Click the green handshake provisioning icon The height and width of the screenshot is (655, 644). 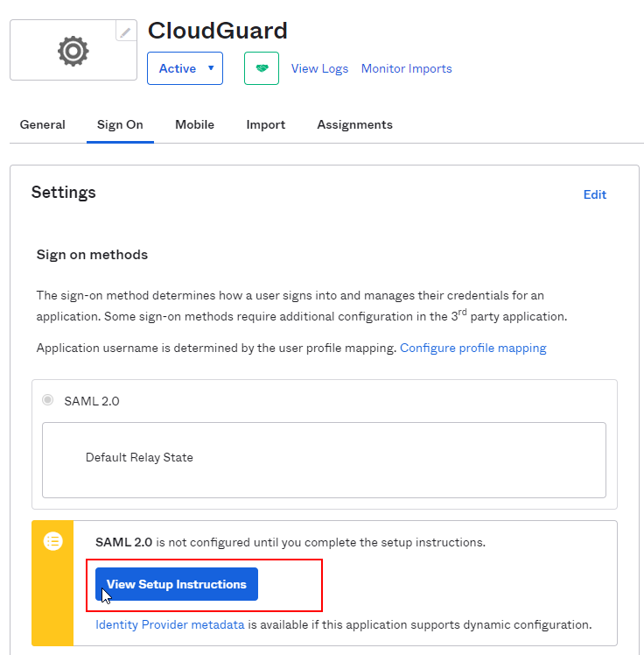tap(262, 68)
